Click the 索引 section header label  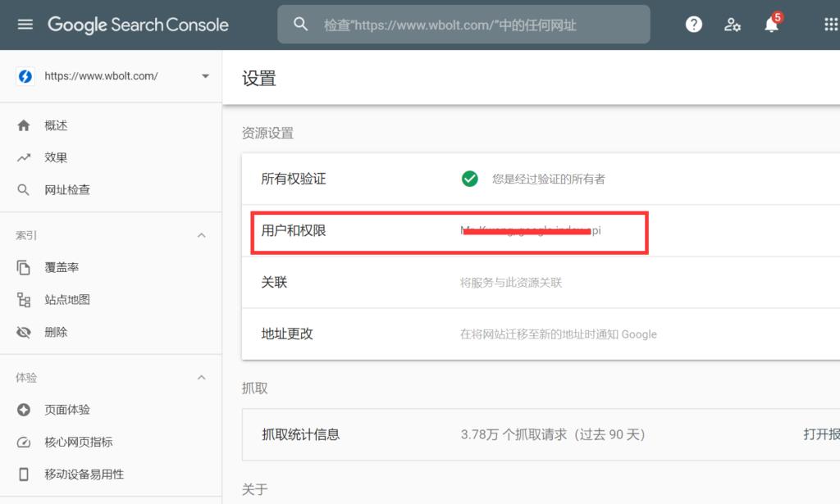[25, 235]
